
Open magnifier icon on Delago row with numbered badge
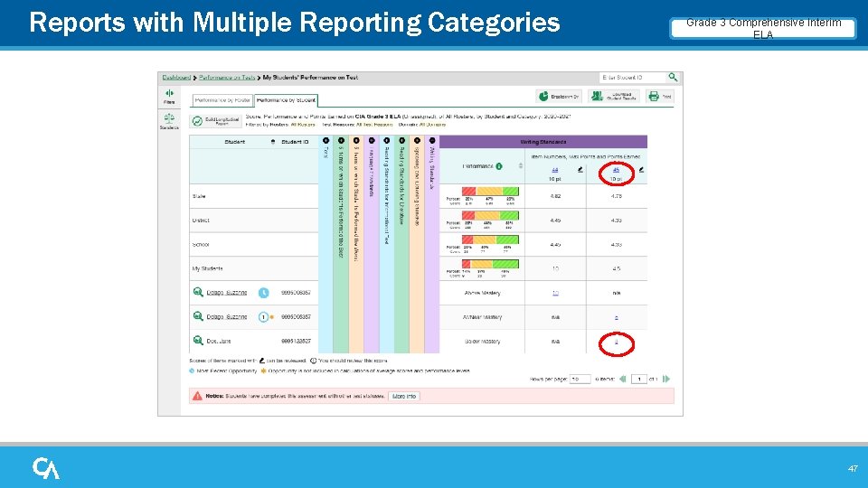[x=198, y=316]
